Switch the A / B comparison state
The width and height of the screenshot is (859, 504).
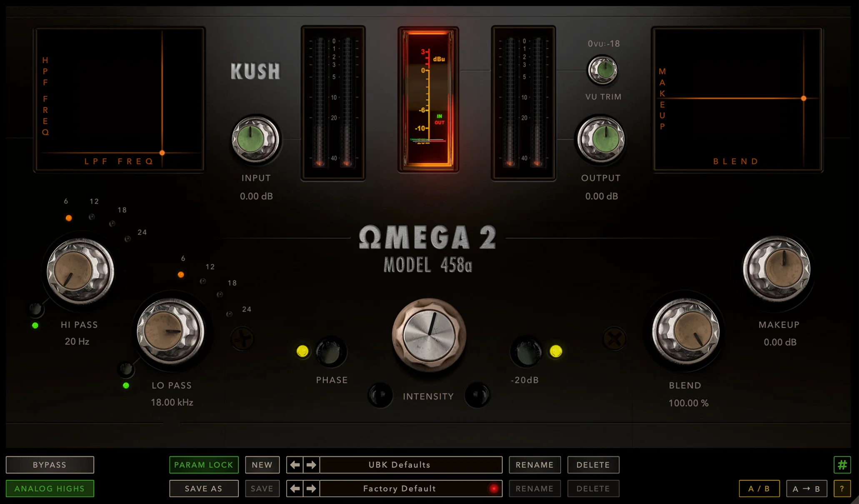[x=759, y=489]
